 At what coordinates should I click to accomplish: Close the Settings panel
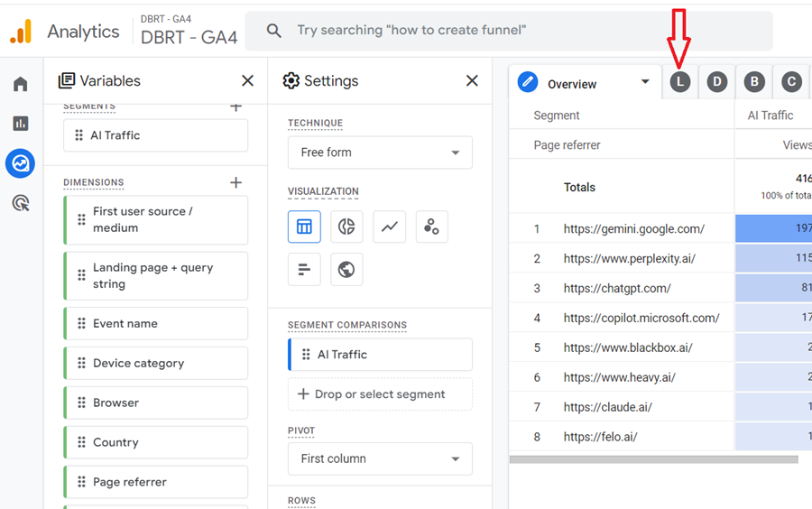pyautogui.click(x=472, y=81)
